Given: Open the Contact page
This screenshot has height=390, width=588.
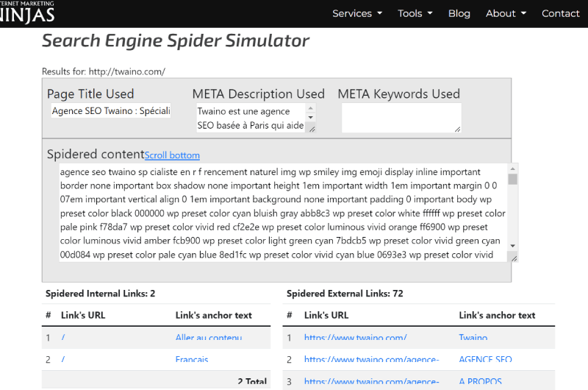Looking at the screenshot, I should click(x=560, y=13).
